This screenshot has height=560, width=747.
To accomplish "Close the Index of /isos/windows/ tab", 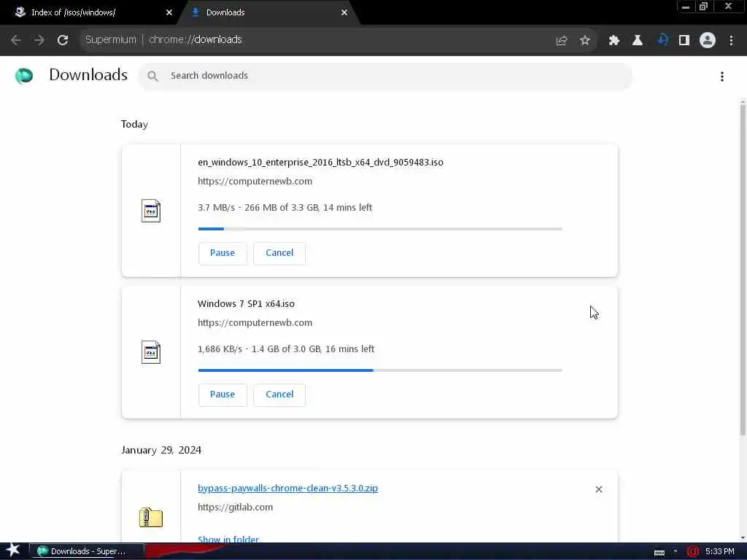I will (x=169, y=12).
